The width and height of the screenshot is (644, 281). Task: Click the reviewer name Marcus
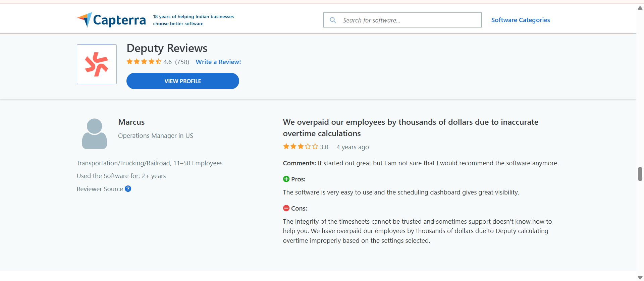coord(131,122)
